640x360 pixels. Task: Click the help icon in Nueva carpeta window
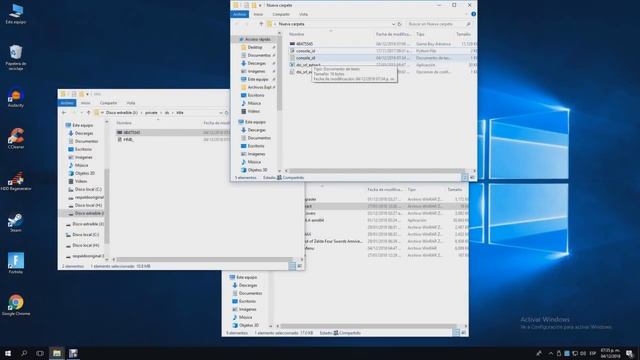pos(473,14)
